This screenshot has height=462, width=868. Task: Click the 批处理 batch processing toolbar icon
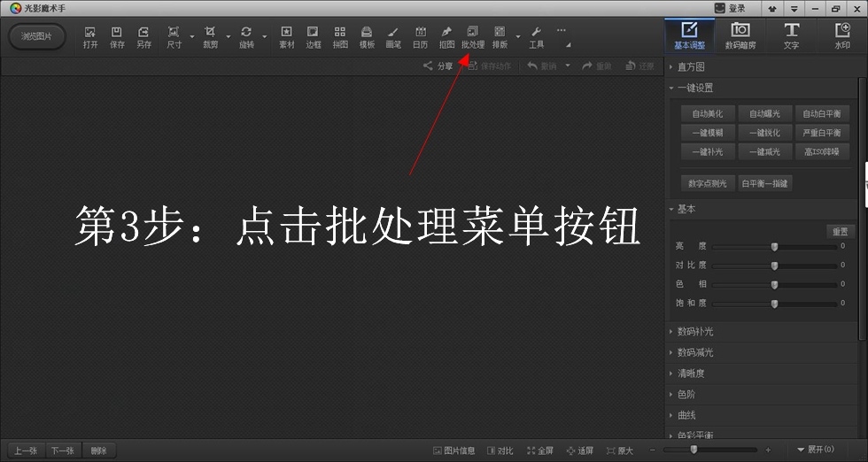pos(473,36)
